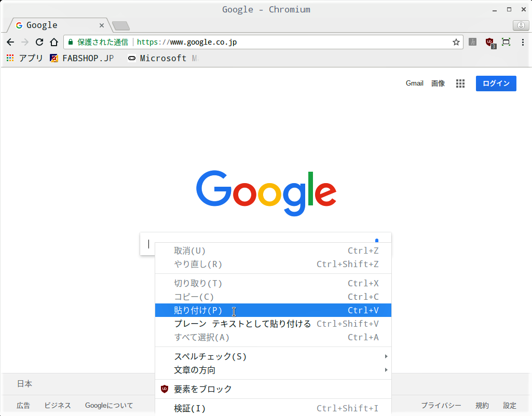Open the Google apps grid icon

(x=460, y=84)
